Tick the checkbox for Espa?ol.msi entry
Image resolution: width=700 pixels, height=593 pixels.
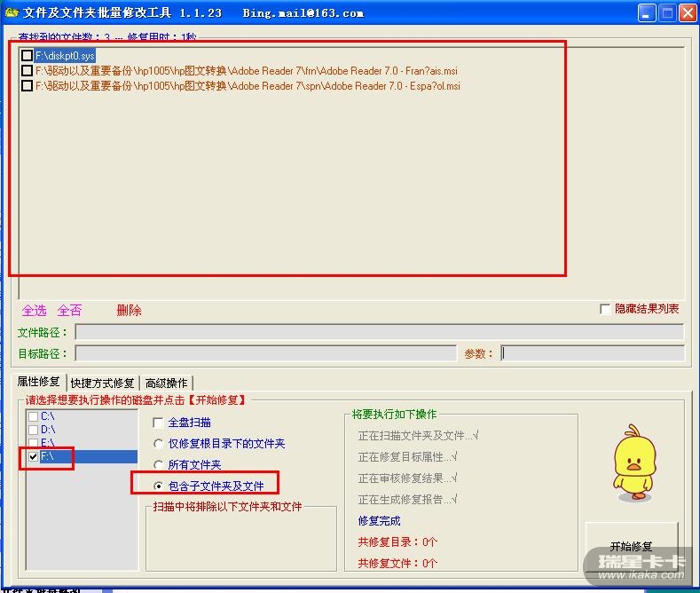tap(27, 86)
